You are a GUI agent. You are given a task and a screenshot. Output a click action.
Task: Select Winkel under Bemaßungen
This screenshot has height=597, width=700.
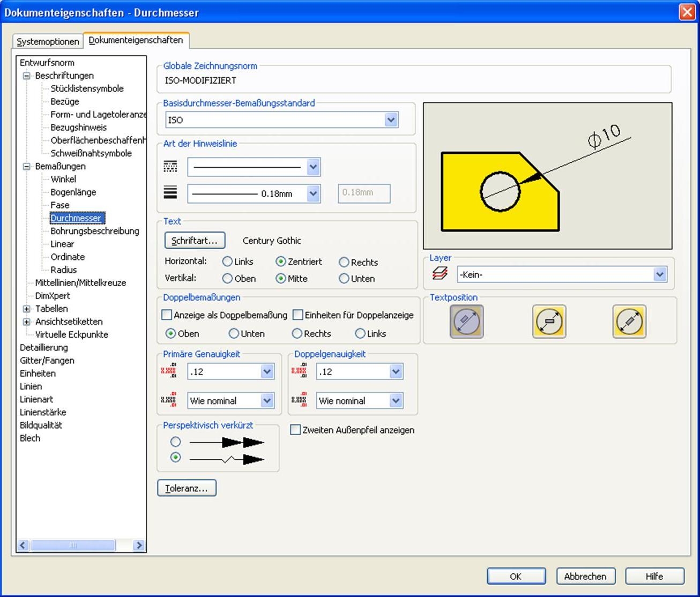(63, 179)
